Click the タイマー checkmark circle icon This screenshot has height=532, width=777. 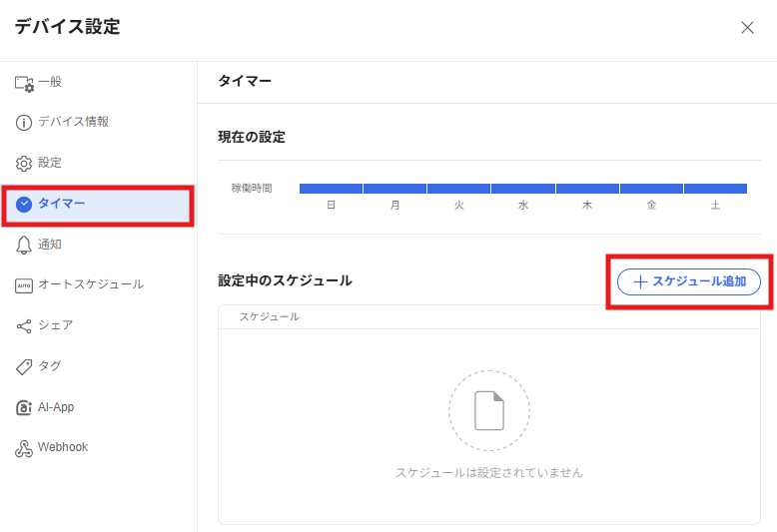pos(24,204)
